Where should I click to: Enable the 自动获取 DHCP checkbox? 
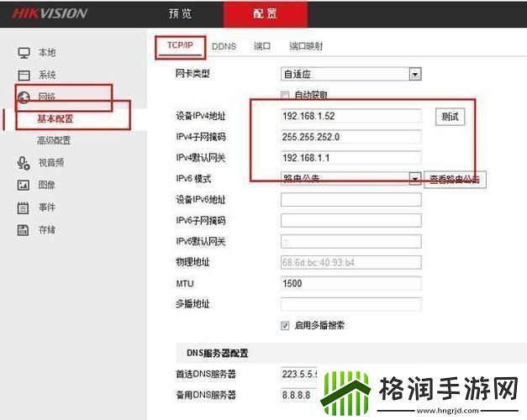click(x=286, y=95)
